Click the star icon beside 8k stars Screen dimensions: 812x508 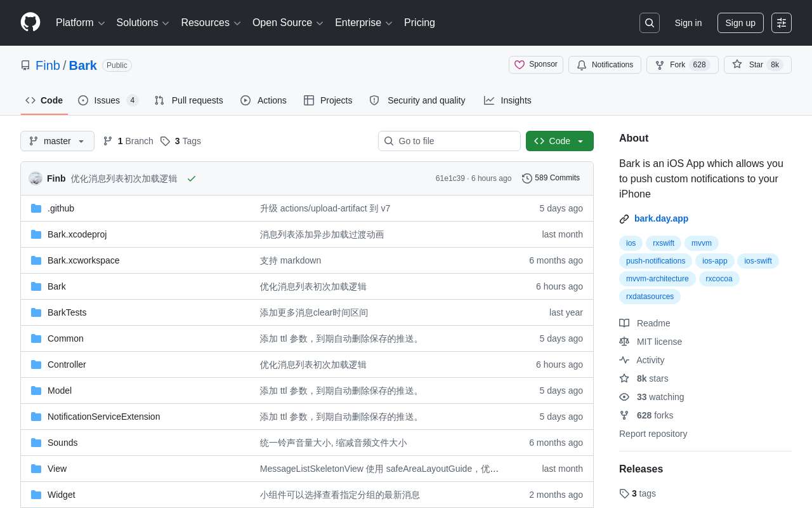tap(624, 378)
